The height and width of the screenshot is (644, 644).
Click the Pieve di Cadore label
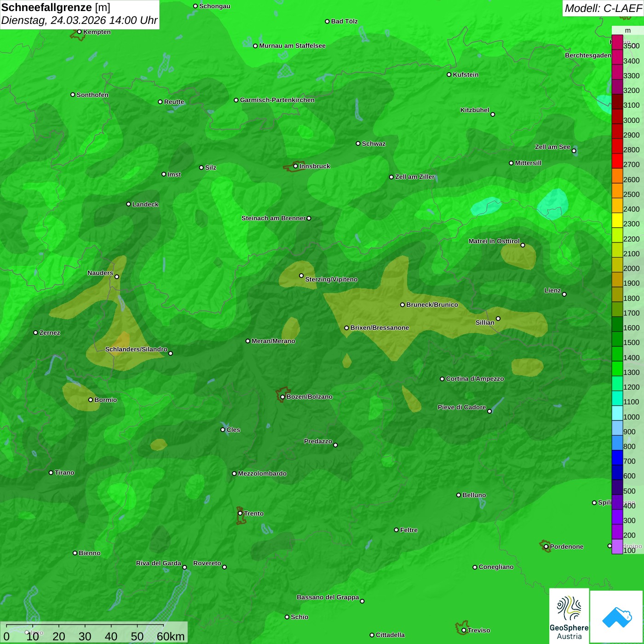click(462, 407)
